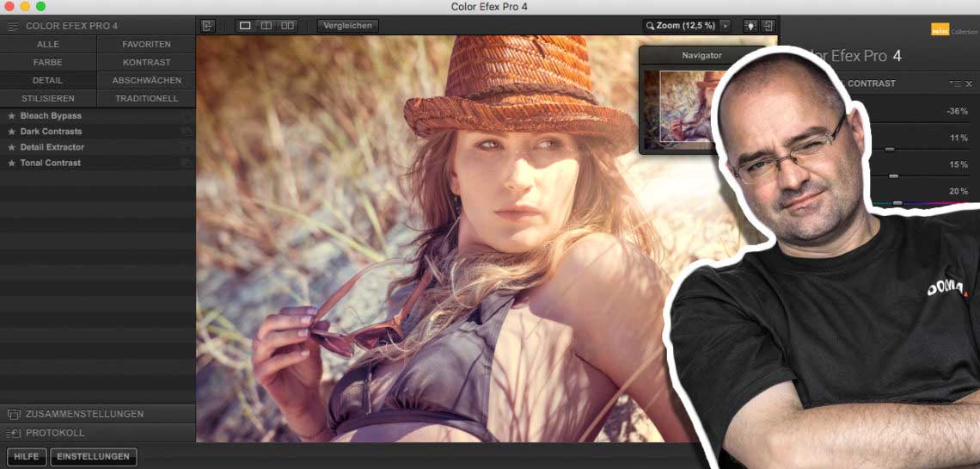This screenshot has width=980, height=469.
Task: Toggle the right panel visibility icon
Action: pyautogui.click(x=769, y=27)
